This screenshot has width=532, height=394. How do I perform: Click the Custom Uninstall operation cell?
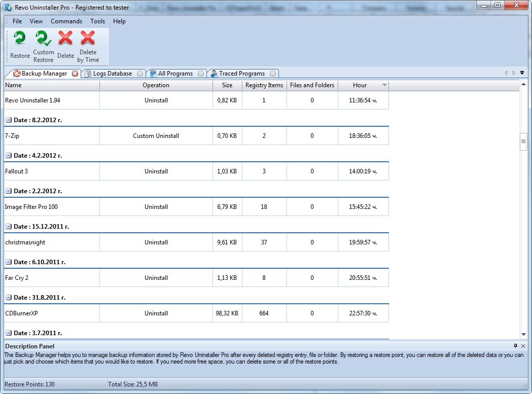click(x=156, y=136)
